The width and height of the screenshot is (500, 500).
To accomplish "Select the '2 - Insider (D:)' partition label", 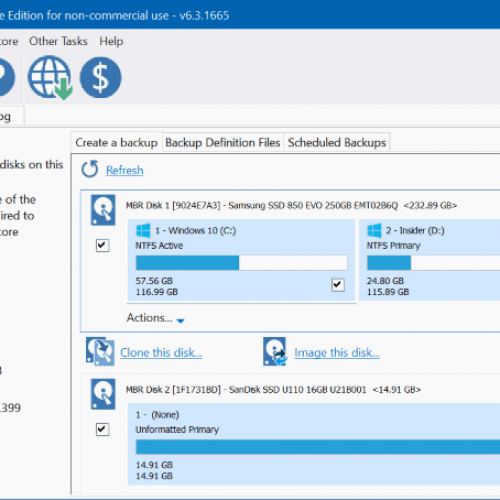I will pos(415,231).
